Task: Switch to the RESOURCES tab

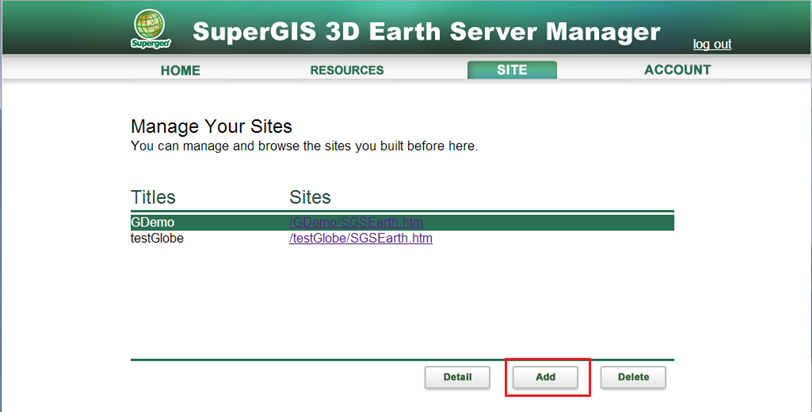Action: click(347, 70)
